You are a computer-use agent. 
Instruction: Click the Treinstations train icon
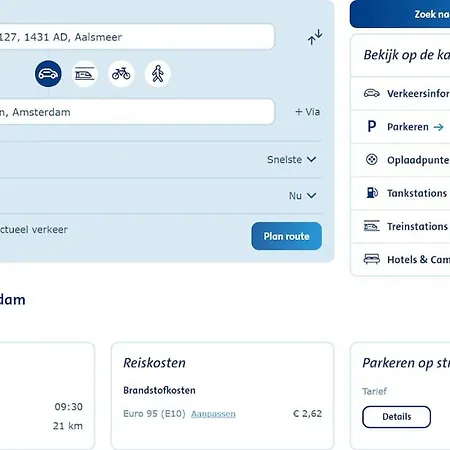[x=372, y=226]
